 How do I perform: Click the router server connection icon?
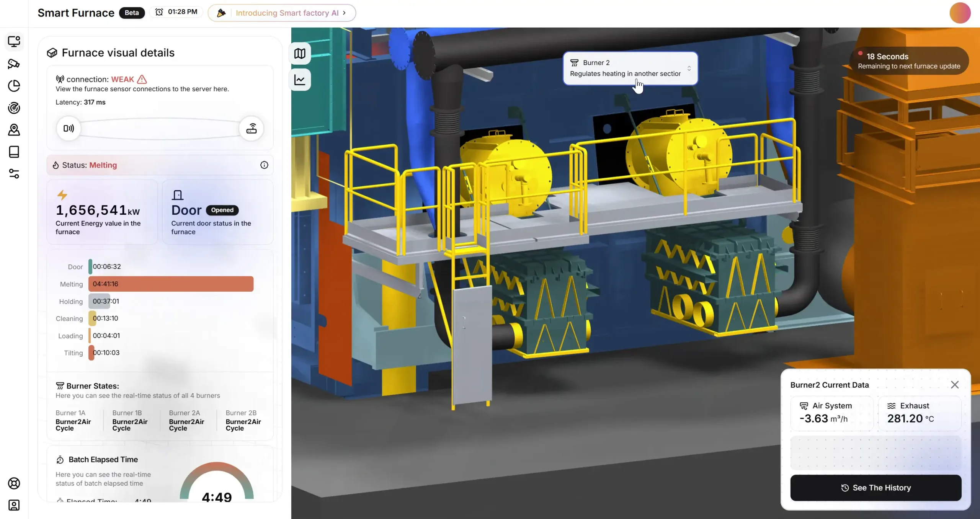pos(252,129)
